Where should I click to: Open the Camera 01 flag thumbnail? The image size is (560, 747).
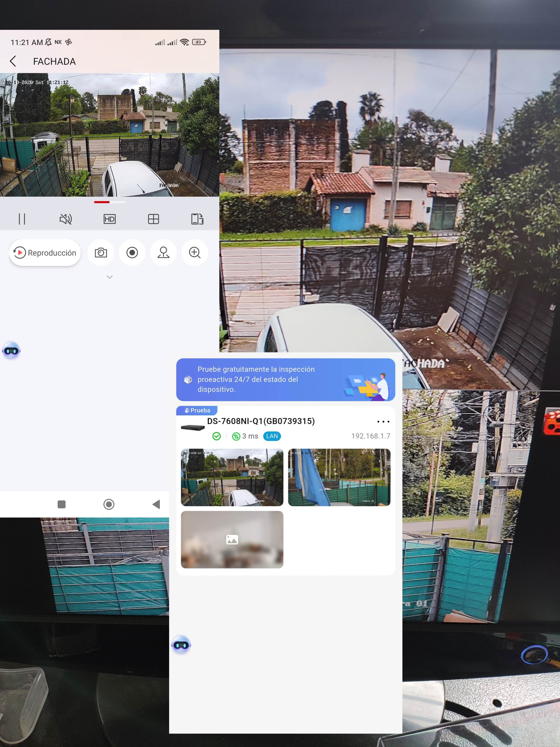pos(339,477)
